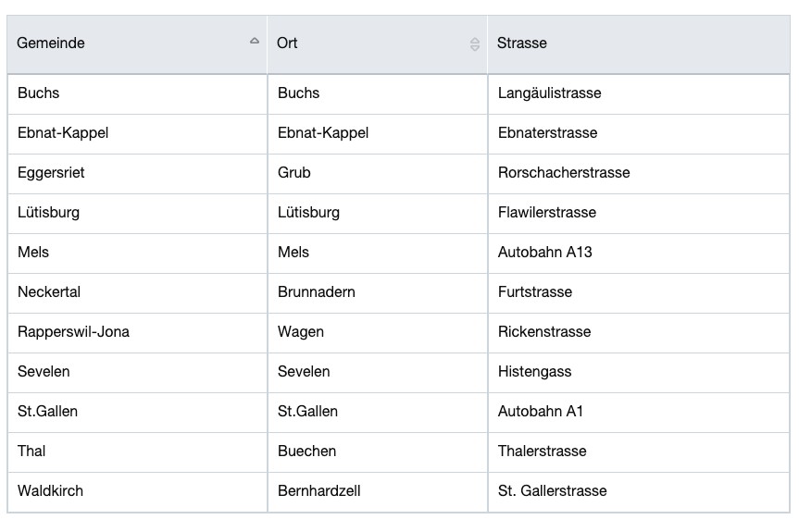The height and width of the screenshot is (532, 799).
Task: Select the Histengass street cell
Action: (x=639, y=372)
